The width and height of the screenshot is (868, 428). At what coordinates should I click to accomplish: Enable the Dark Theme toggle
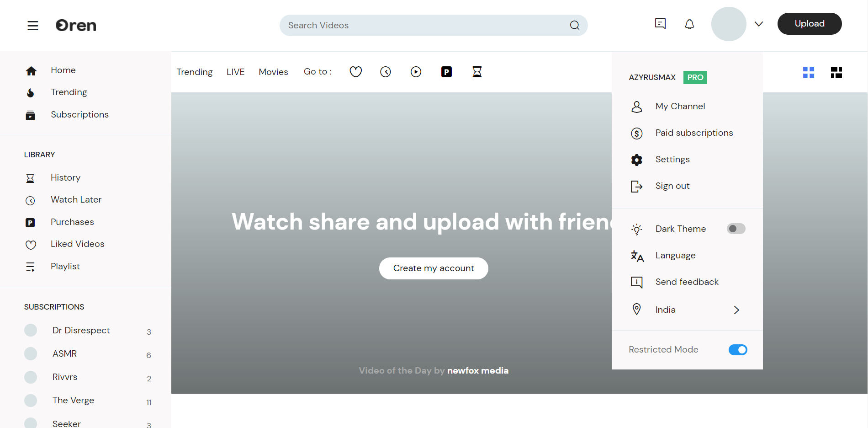pyautogui.click(x=736, y=229)
